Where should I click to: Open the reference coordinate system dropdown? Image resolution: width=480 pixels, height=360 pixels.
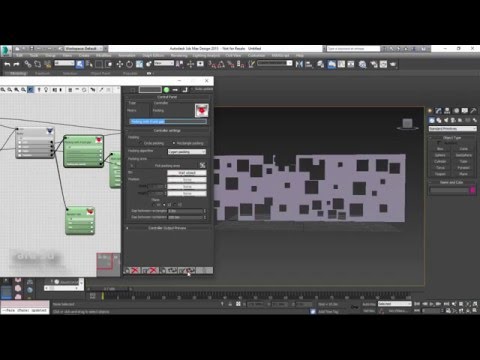click(x=164, y=63)
